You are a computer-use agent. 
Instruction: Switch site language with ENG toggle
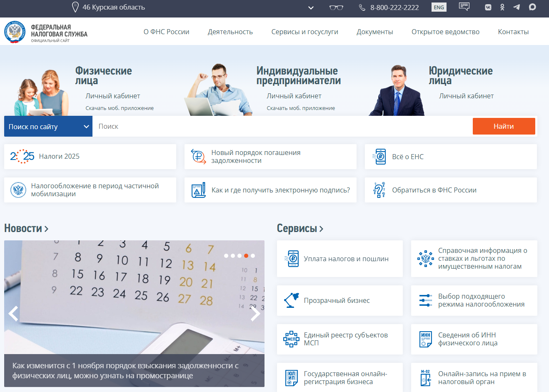click(x=439, y=7)
